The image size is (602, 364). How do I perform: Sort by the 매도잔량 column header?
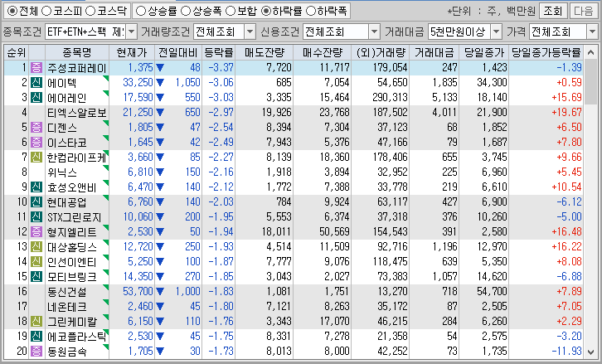265,52
